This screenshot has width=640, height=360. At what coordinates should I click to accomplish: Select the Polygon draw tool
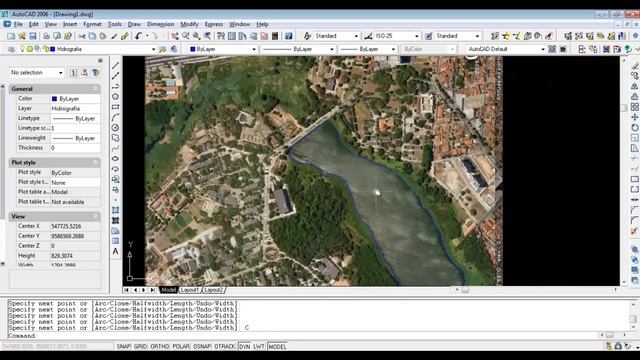pyautogui.click(x=116, y=96)
